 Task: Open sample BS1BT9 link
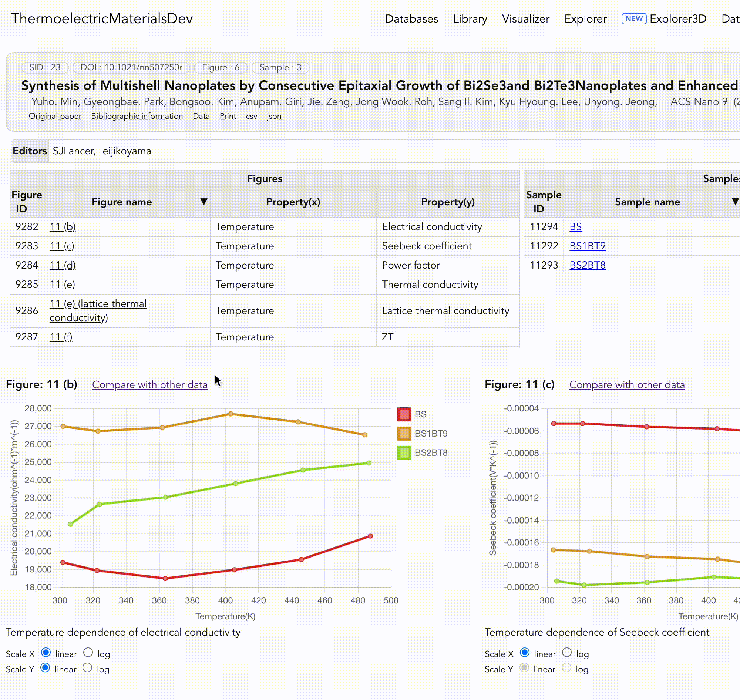click(x=587, y=246)
